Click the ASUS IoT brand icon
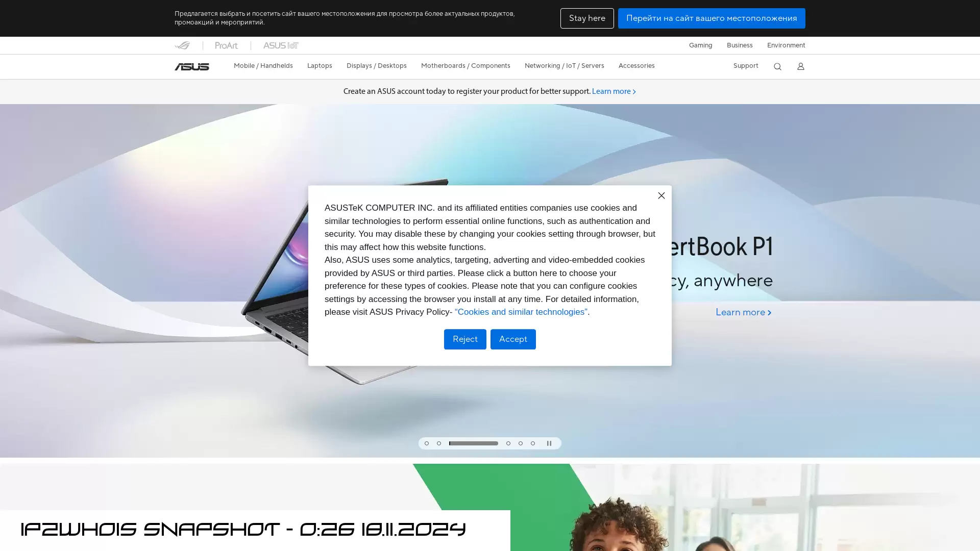This screenshot has height=551, width=980. click(x=281, y=45)
